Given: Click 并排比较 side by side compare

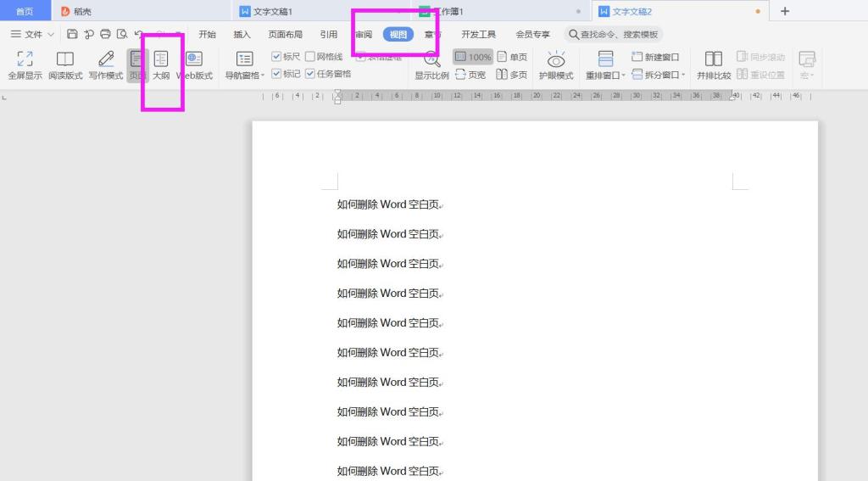Looking at the screenshot, I should tap(714, 65).
